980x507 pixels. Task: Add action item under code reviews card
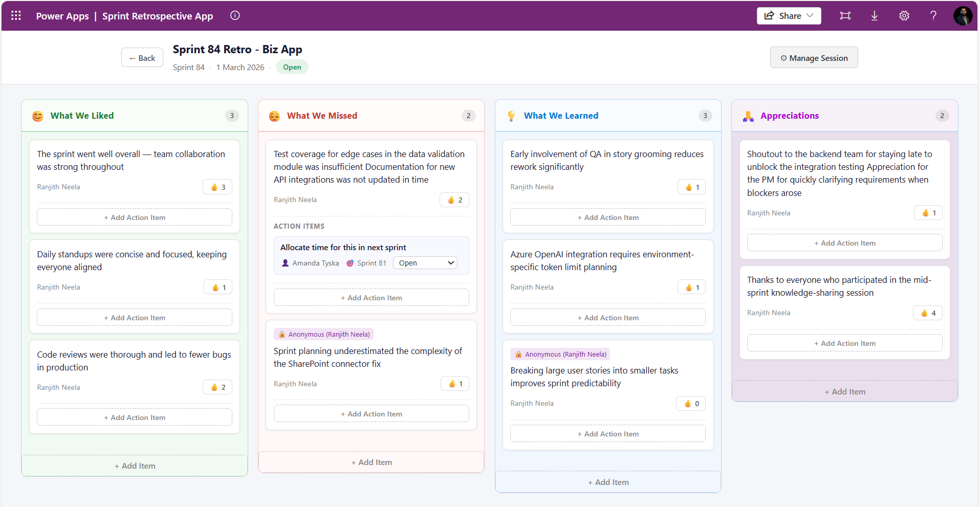point(135,417)
